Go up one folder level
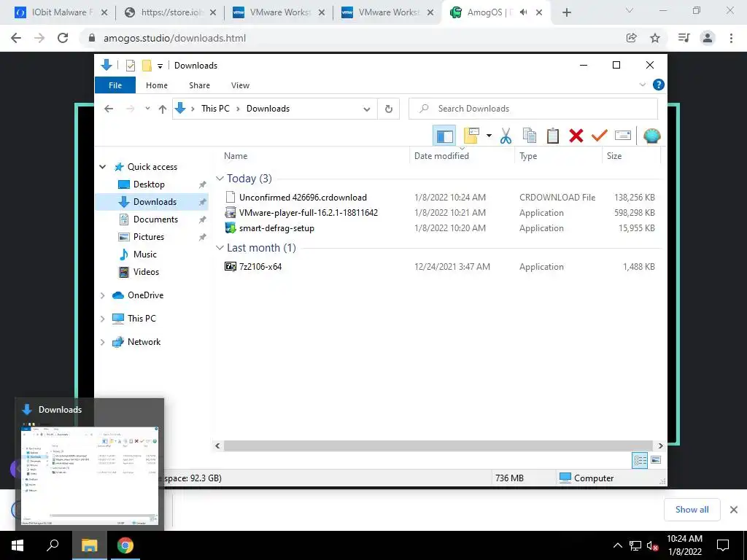Viewport: 747px width, 560px height. pyautogui.click(x=163, y=109)
